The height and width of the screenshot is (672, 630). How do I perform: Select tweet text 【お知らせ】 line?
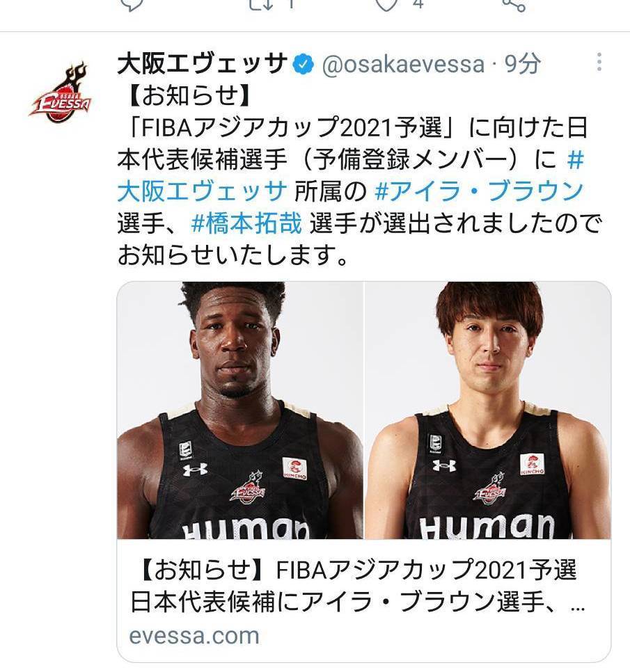[189, 95]
